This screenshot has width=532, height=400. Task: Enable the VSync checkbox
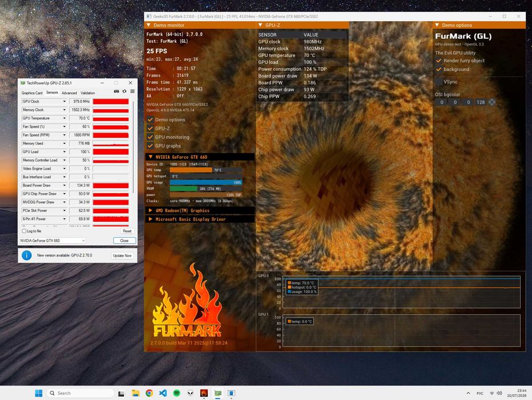coord(439,82)
